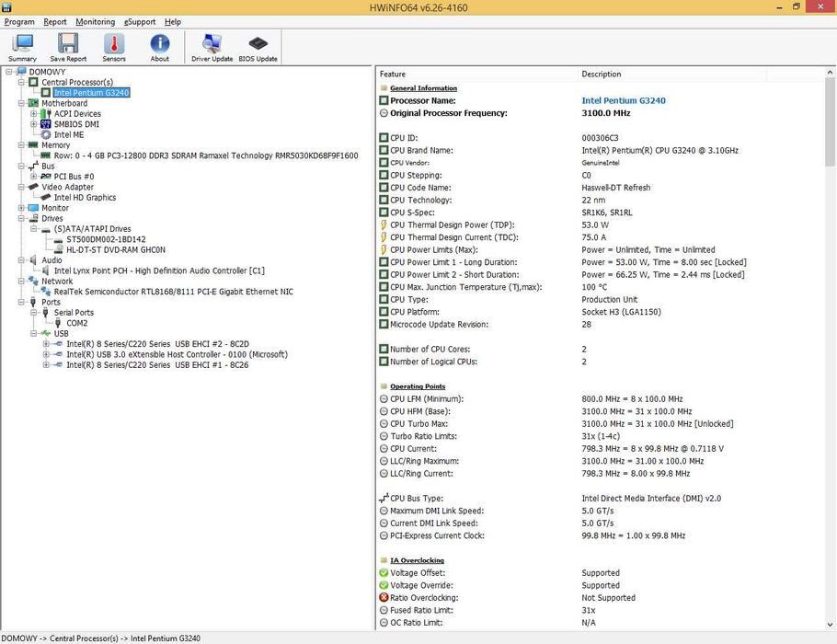Select the DVD-RAM optical drive icon

coord(59,249)
